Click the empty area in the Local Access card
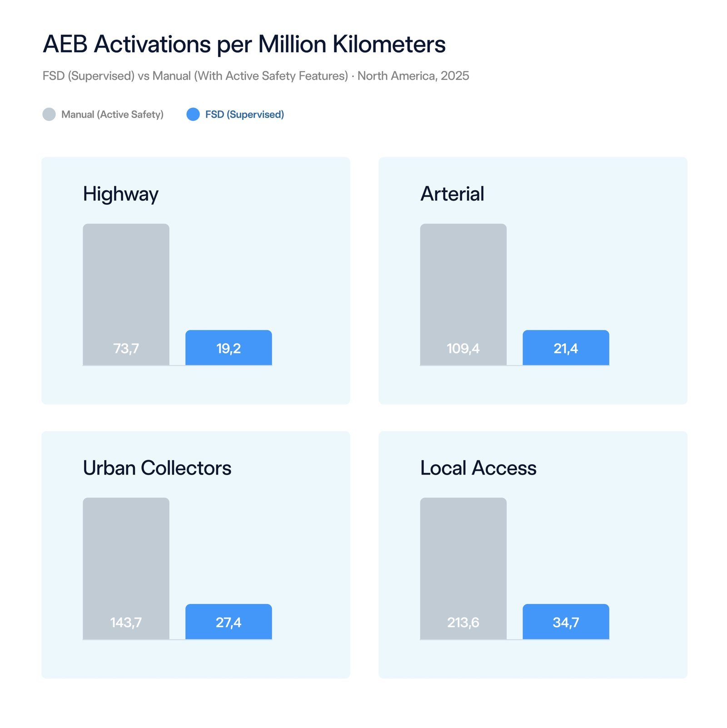 645,545
